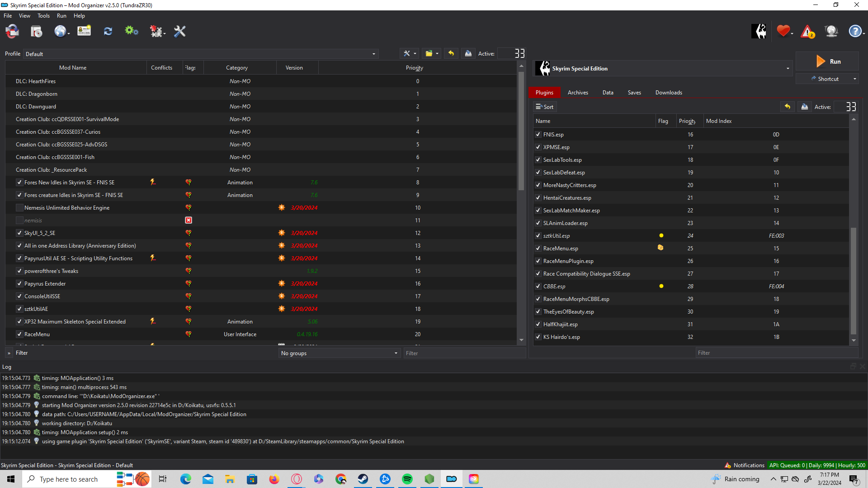The height and width of the screenshot is (488, 868).
Task: Sort plugins by Mod Index column
Action: [776, 121]
